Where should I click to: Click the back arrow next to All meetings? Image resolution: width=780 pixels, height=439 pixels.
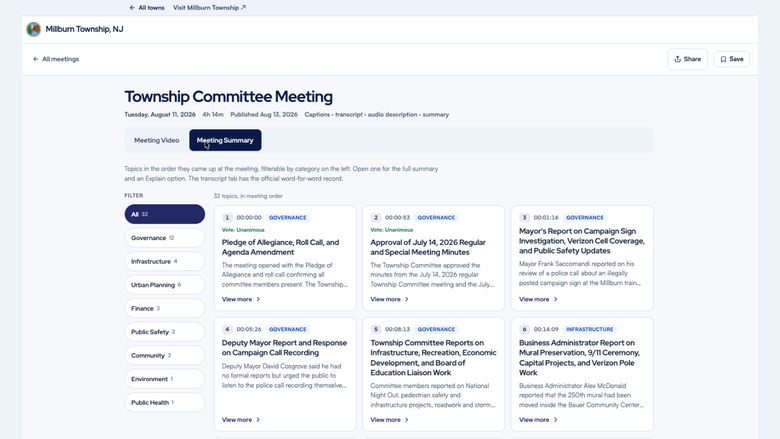[35, 59]
